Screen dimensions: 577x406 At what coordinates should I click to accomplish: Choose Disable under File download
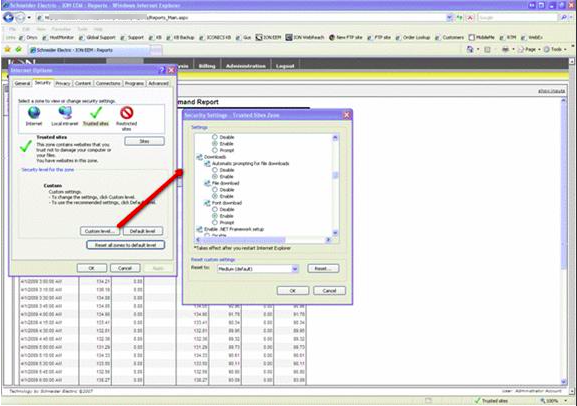[x=215, y=190]
